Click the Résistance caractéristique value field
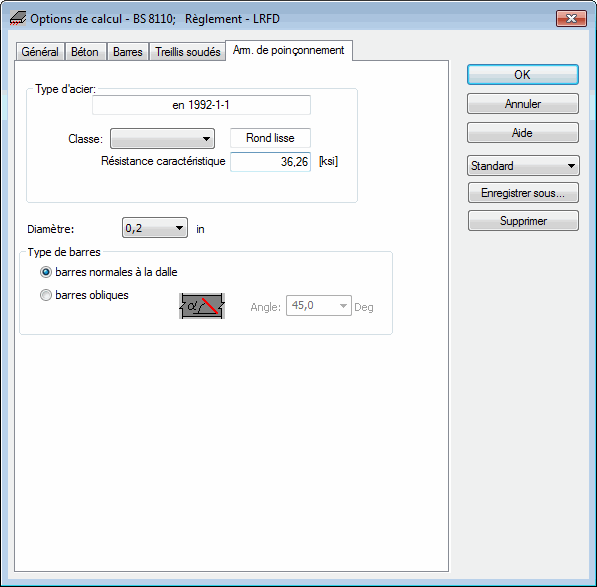The image size is (597, 587). pos(270,162)
